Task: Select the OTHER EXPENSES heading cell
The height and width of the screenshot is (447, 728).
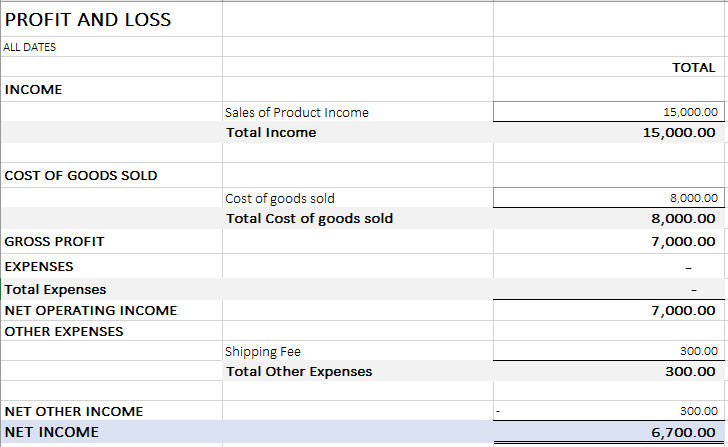Action: coord(64,331)
